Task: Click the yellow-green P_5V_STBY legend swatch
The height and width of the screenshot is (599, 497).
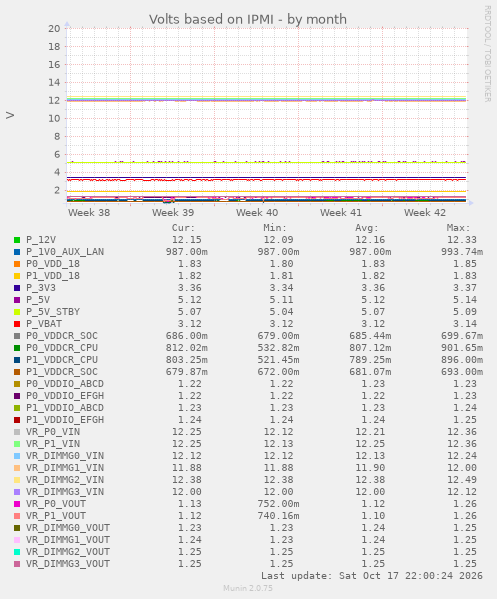Action: [x=17, y=312]
